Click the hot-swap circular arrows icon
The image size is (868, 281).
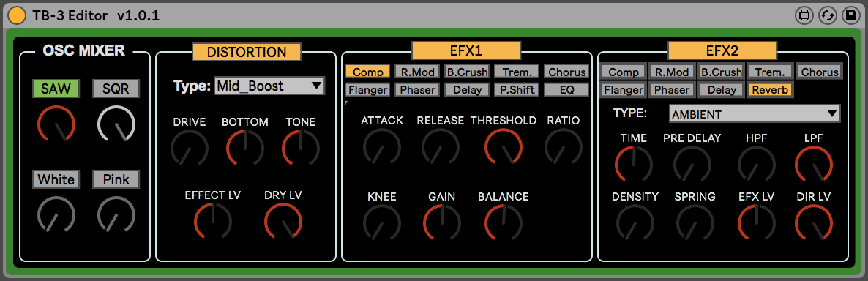pos(827,15)
